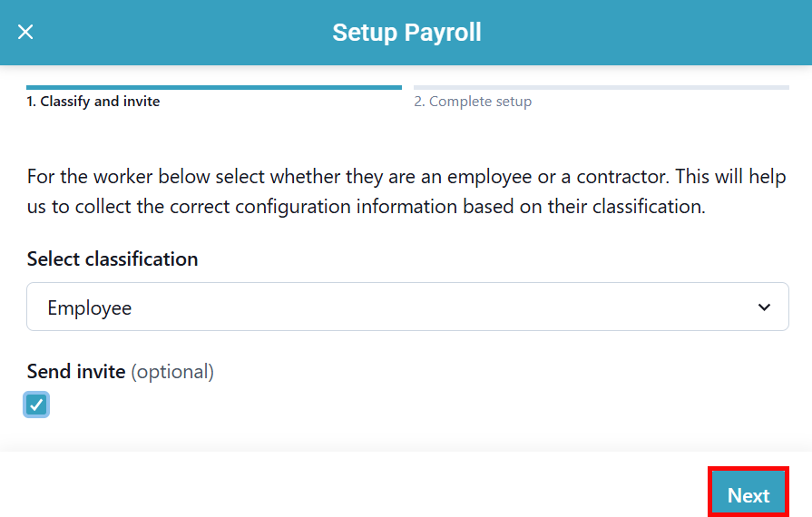Jump to step 2 Complete setup

coord(473,102)
